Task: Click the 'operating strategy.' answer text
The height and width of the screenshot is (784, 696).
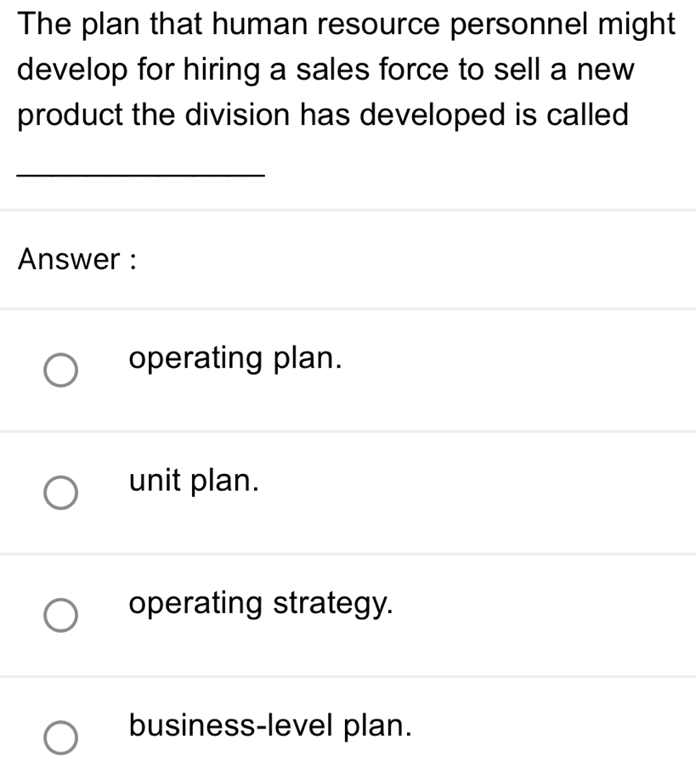Action: [259, 604]
